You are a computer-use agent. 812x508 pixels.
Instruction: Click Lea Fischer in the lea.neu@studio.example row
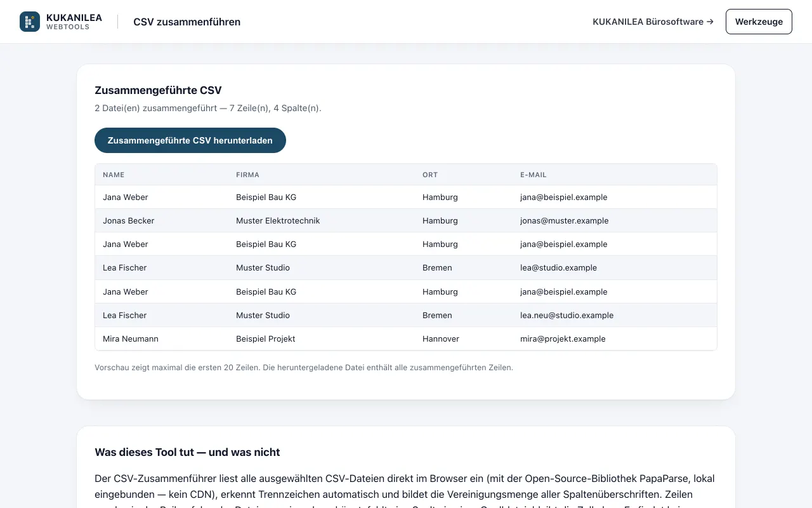tap(125, 315)
